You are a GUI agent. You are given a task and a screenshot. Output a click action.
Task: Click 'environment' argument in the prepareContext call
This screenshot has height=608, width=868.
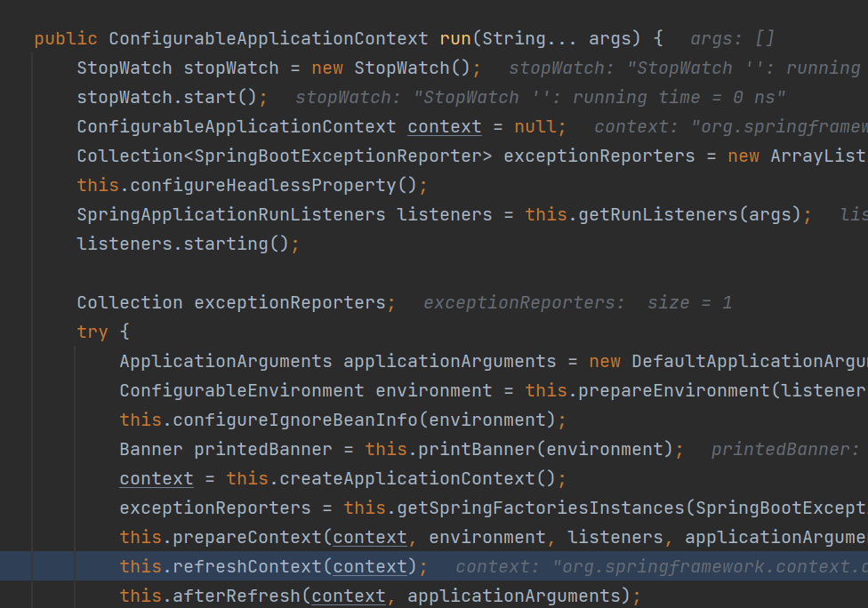[487, 537]
